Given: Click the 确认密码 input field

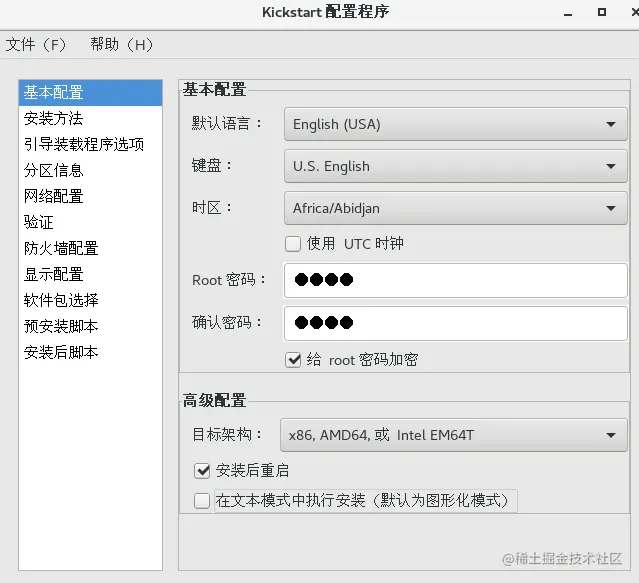Looking at the screenshot, I should click(456, 323).
